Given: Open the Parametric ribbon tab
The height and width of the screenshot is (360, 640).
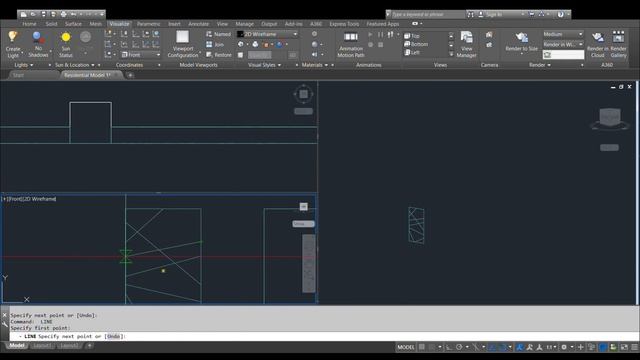Looking at the screenshot, I should coord(149,24).
